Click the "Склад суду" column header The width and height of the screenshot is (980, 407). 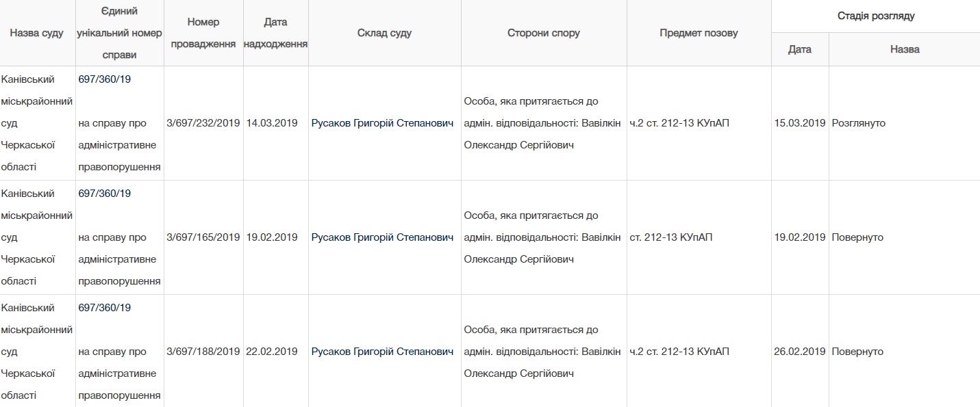pyautogui.click(x=384, y=33)
